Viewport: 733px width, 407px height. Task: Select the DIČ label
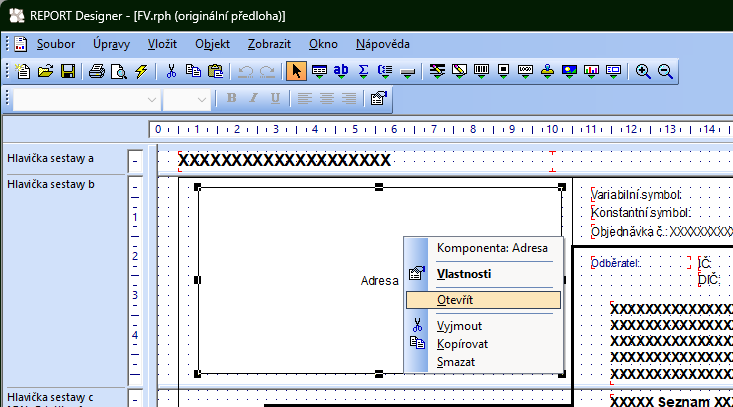709,280
